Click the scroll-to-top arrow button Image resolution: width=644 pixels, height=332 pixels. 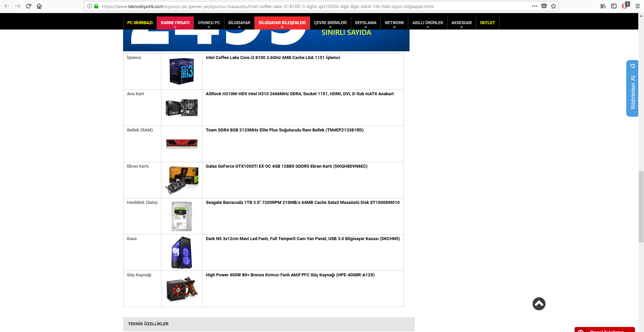click(x=539, y=304)
